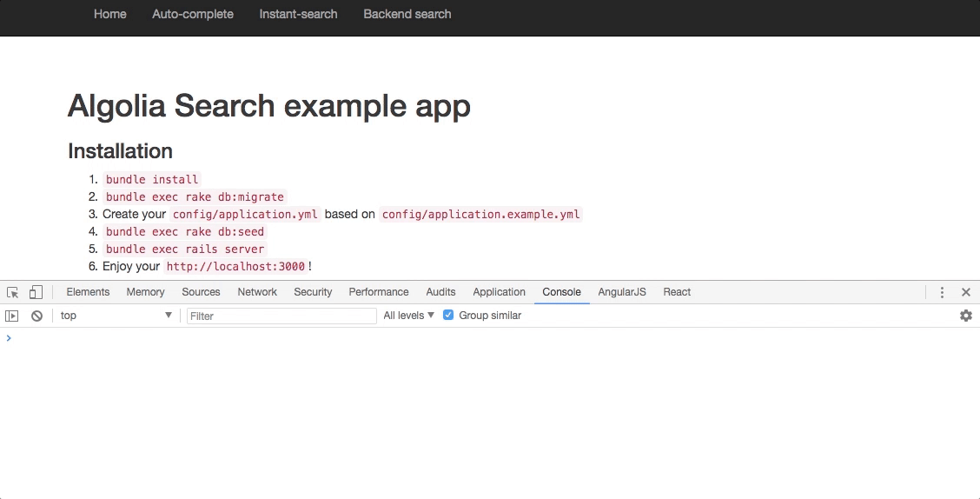Click the console Filter input field
This screenshot has width=980, height=499.
tap(281, 316)
